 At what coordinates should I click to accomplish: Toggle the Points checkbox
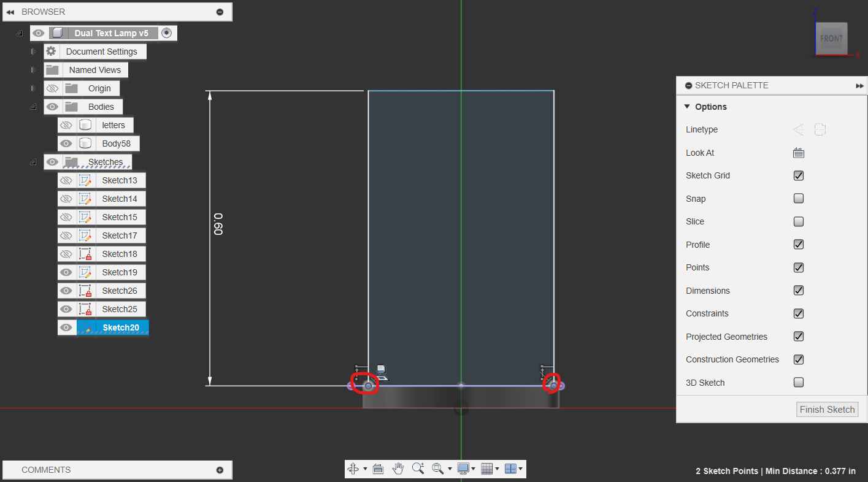click(798, 267)
